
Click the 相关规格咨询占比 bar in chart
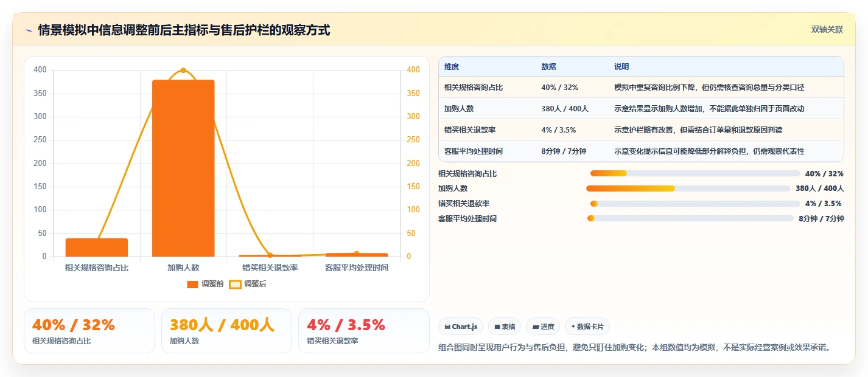point(97,247)
